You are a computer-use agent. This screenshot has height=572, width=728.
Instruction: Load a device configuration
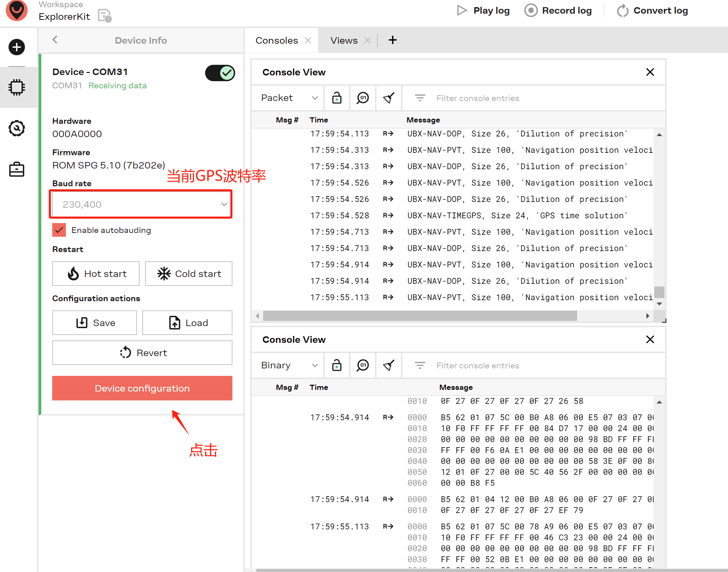(x=187, y=323)
